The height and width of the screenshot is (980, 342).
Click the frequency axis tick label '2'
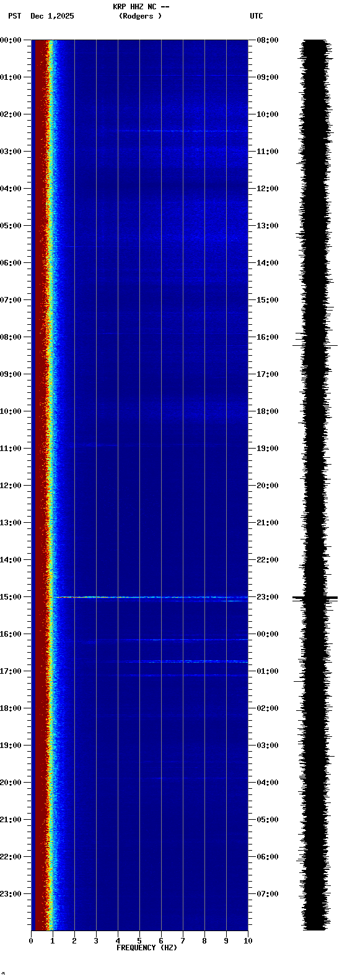tap(74, 941)
